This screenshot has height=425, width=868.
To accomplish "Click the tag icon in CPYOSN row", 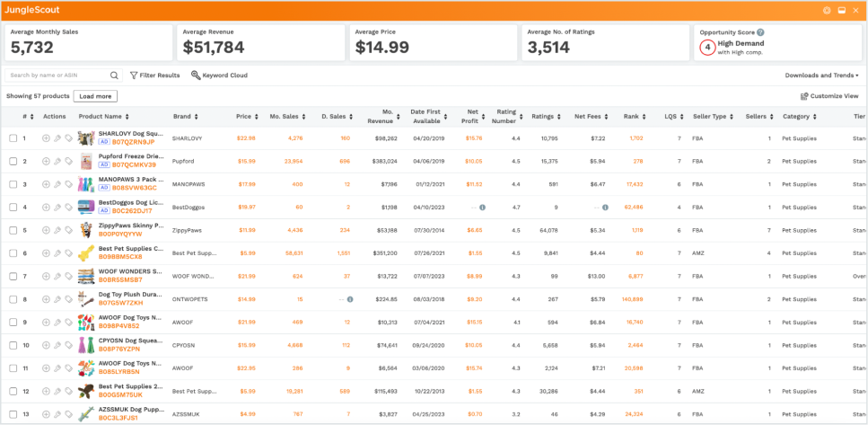I will (68, 345).
